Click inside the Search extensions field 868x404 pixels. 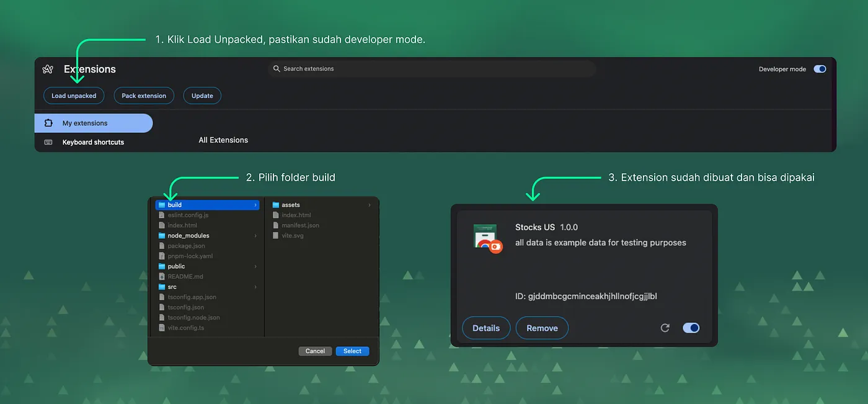point(372,69)
